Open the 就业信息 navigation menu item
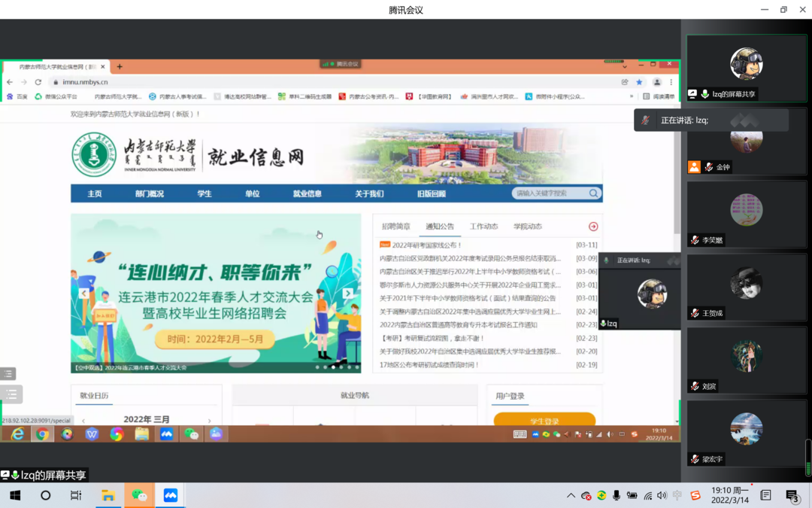 [307, 193]
